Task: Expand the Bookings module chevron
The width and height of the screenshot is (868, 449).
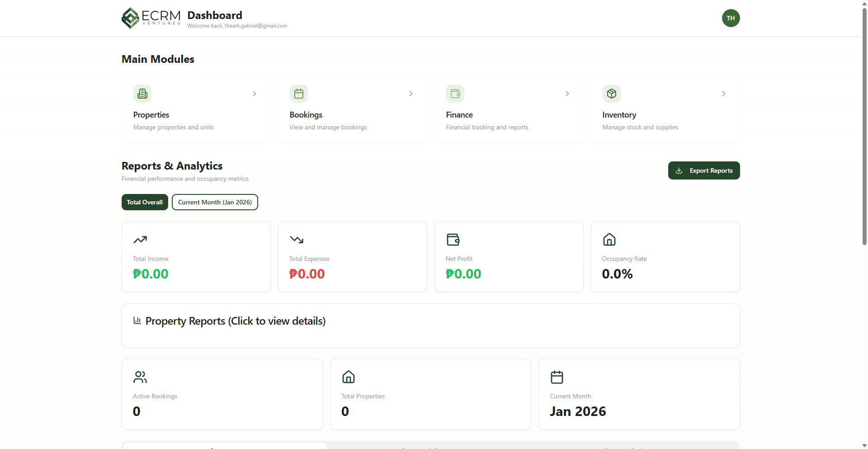Action: click(411, 94)
